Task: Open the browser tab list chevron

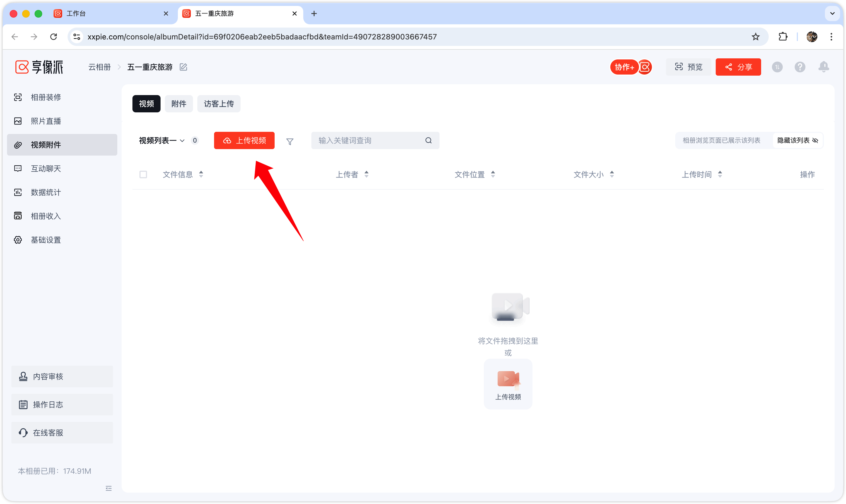Action: [832, 14]
